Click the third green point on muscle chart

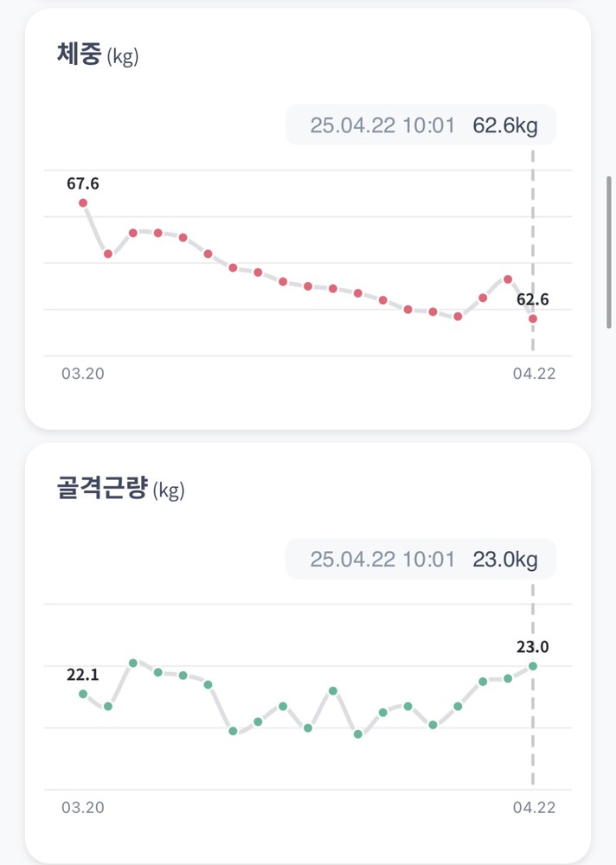133,663
